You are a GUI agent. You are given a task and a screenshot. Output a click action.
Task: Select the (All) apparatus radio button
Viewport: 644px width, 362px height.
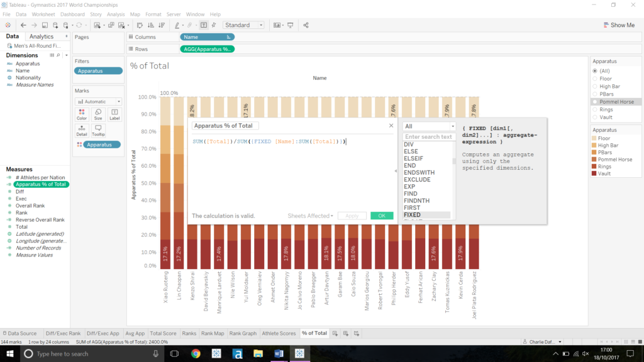(x=595, y=71)
